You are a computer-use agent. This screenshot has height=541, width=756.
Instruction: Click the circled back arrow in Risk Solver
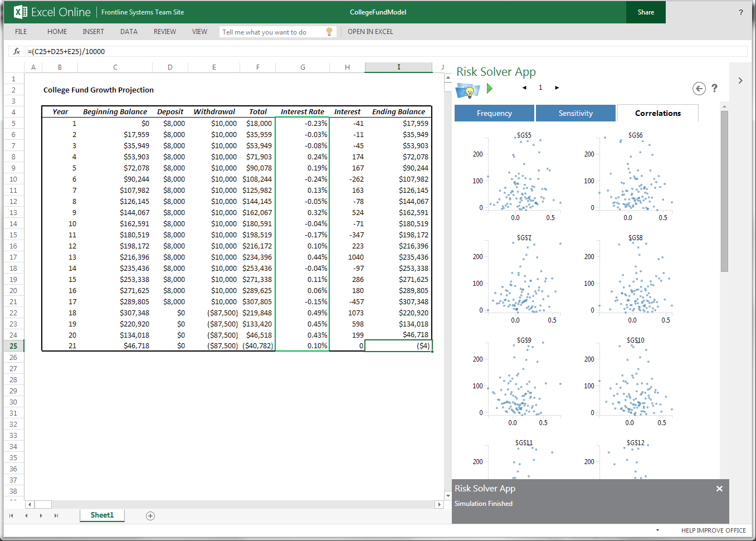pyautogui.click(x=699, y=88)
